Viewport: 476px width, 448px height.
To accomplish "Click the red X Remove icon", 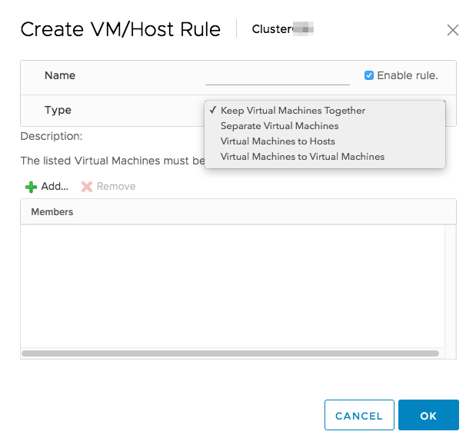I will 87,187.
